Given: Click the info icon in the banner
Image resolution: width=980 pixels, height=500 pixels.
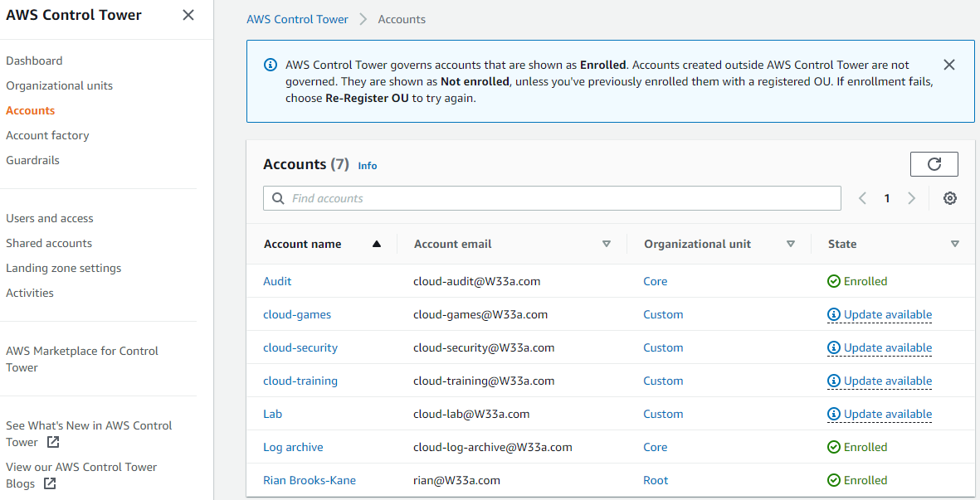Looking at the screenshot, I should point(271,65).
